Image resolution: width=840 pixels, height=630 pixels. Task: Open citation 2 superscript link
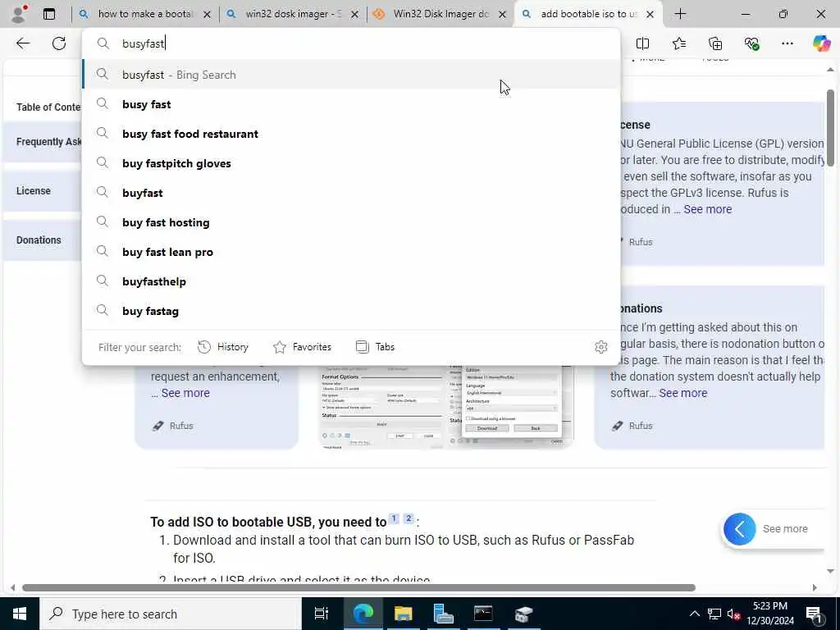(409, 518)
